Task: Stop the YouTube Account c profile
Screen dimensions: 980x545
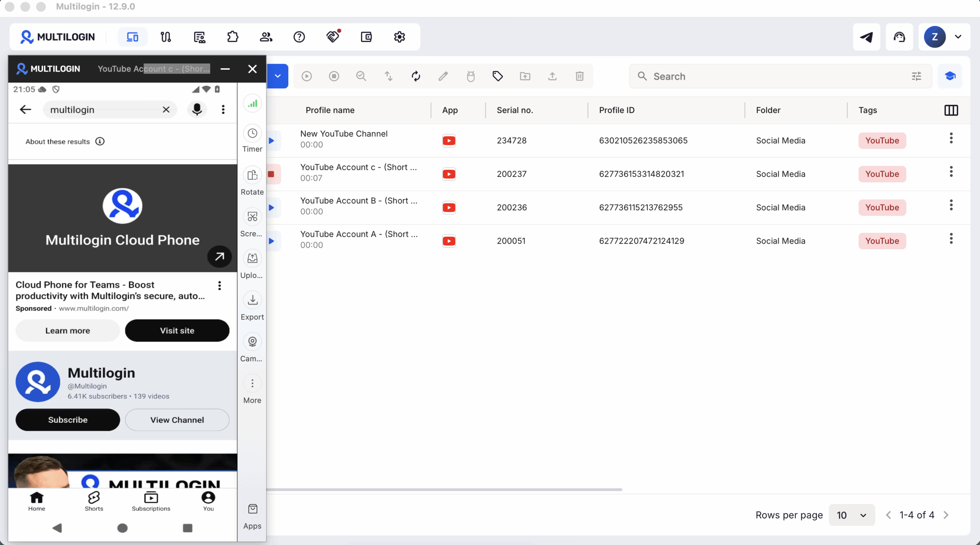Action: click(272, 174)
